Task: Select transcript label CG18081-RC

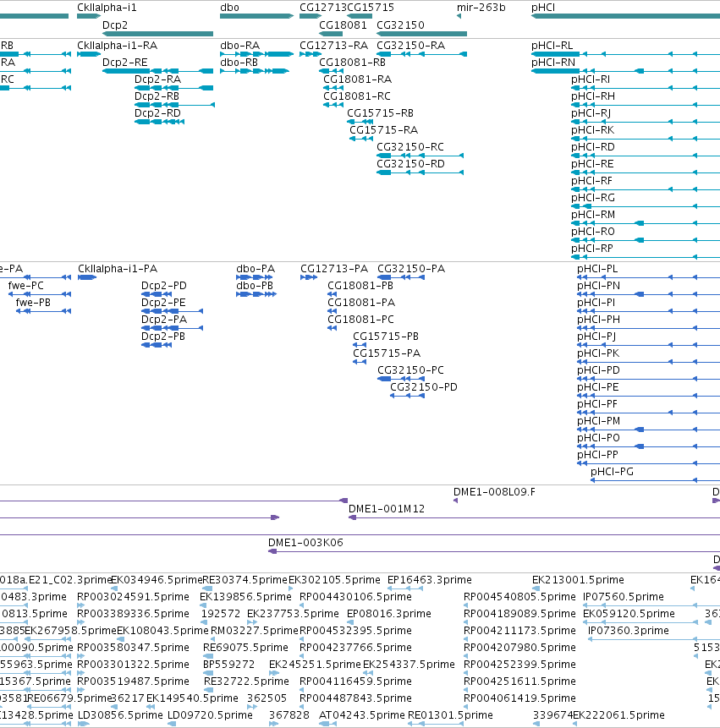Action: tap(357, 96)
